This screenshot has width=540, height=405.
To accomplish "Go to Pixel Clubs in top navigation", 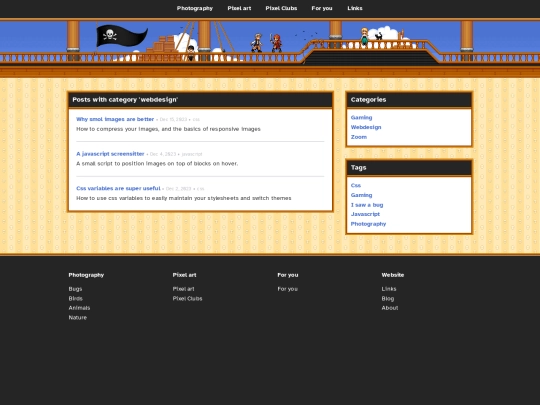I will pyautogui.click(x=281, y=8).
